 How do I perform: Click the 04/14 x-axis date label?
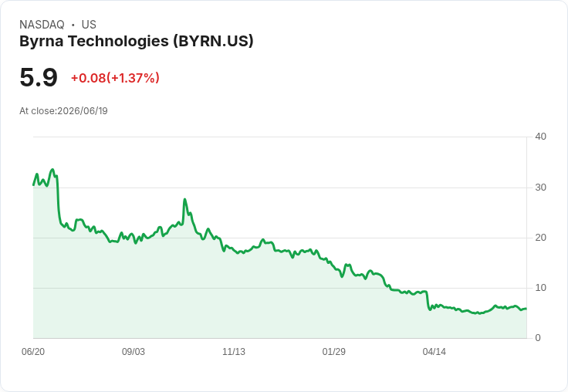pos(434,352)
